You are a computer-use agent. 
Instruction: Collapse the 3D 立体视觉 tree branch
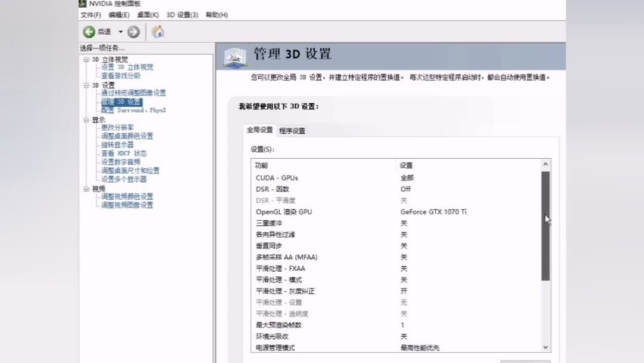(87, 59)
